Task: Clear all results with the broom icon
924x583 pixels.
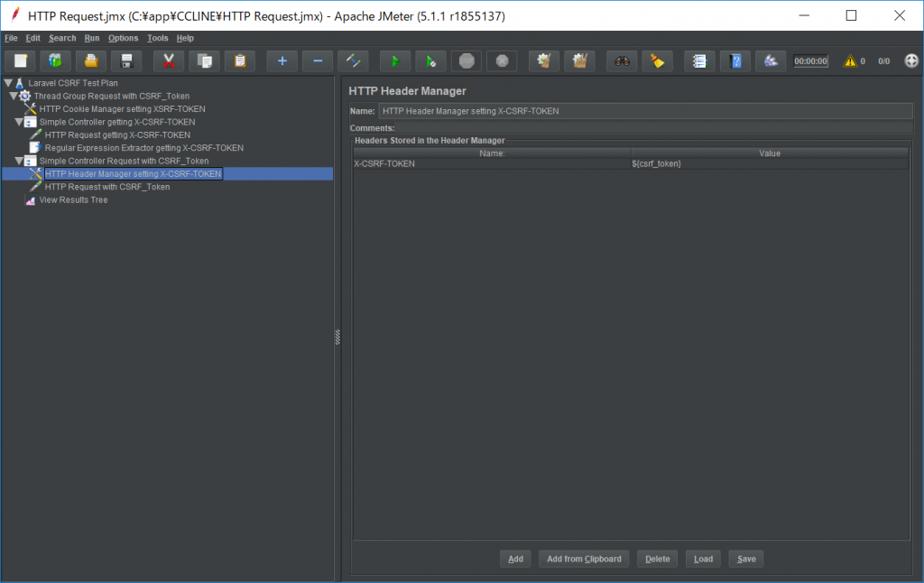Action: 658,61
